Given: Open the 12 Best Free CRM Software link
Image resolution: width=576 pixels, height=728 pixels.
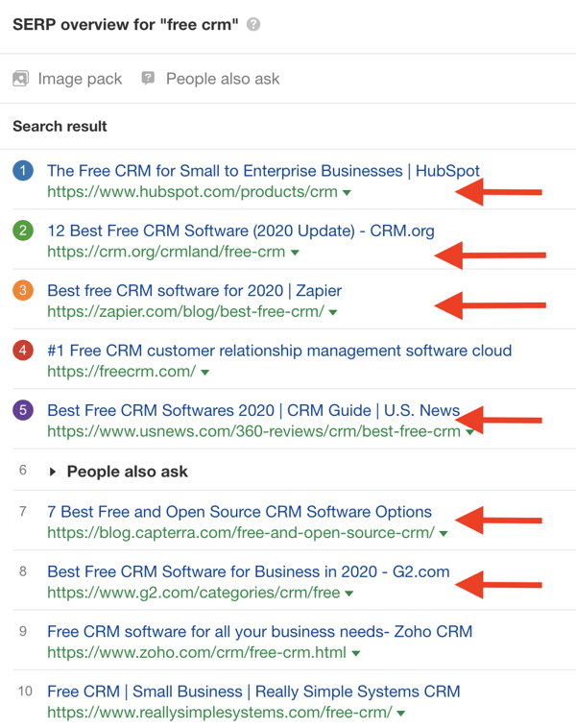Looking at the screenshot, I should (240, 231).
